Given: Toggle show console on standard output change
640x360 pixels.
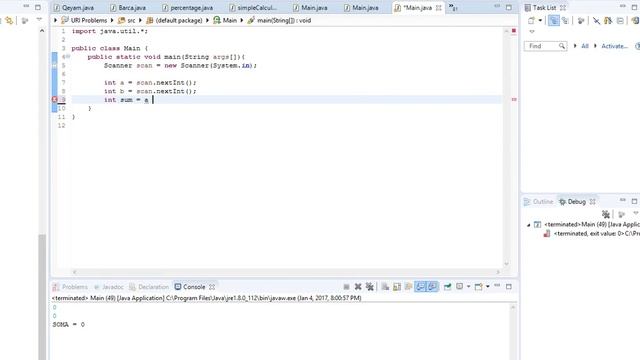Looking at the screenshot, I should [x=420, y=287].
